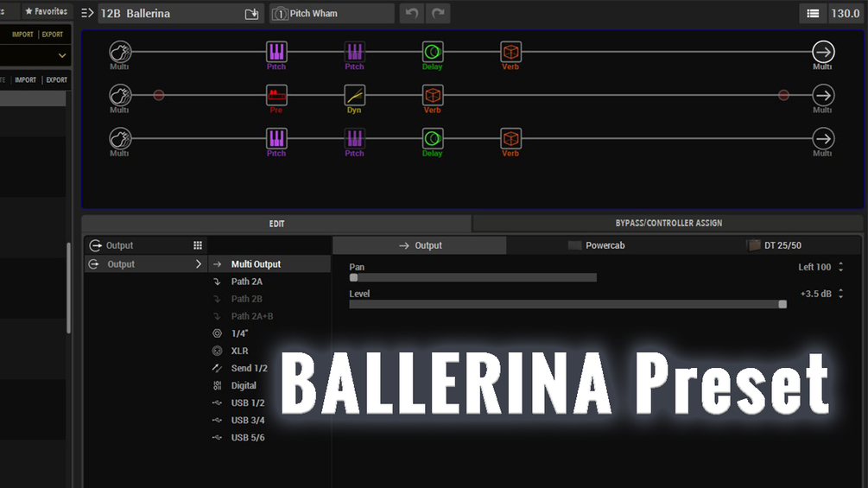This screenshot has width=868, height=488.
Task: Click Level value stepper arrows
Action: click(841, 294)
